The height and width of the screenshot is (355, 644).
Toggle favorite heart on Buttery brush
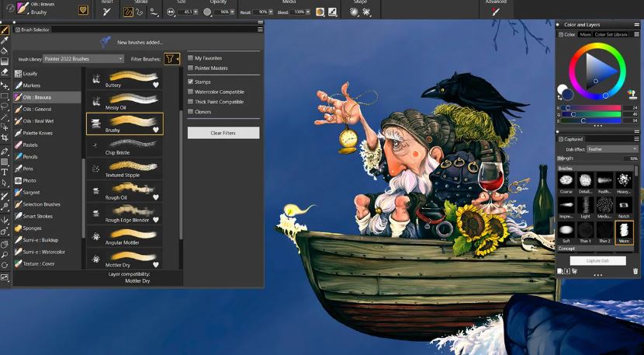(x=156, y=85)
